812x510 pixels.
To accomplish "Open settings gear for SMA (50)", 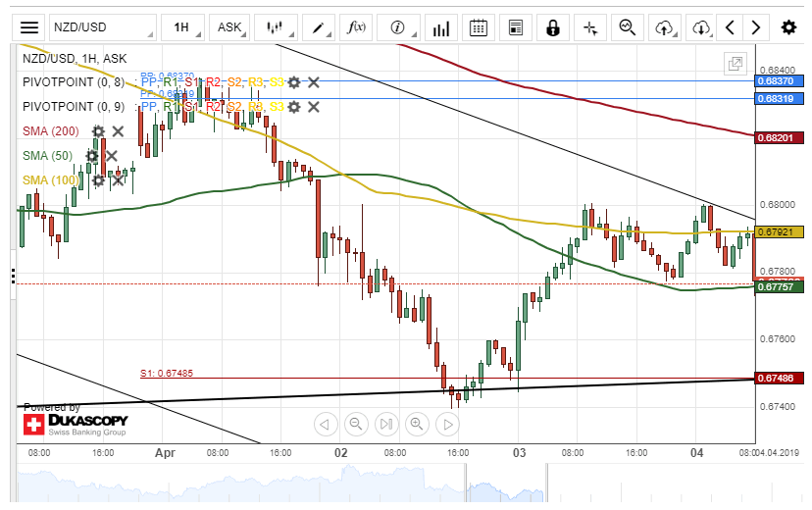I will (91, 156).
